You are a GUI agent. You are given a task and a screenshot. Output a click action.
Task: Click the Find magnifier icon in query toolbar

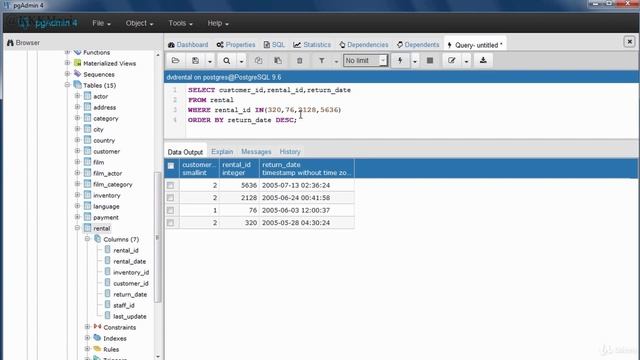click(227, 61)
